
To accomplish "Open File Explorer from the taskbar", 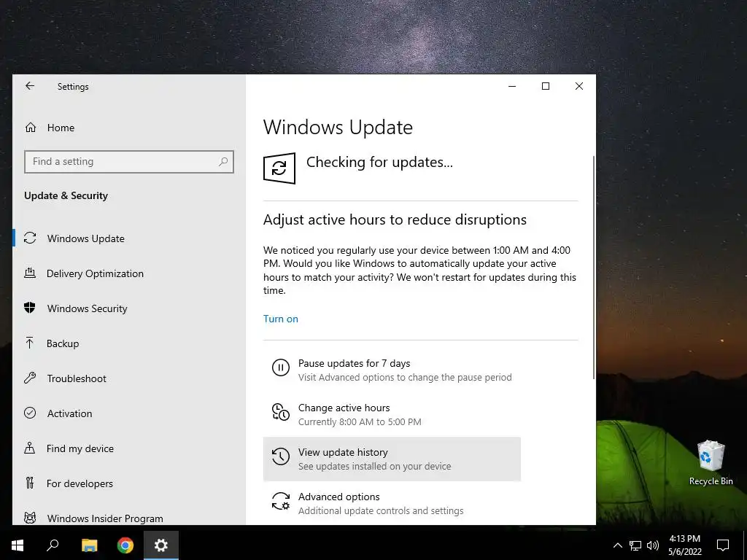I will click(x=89, y=545).
